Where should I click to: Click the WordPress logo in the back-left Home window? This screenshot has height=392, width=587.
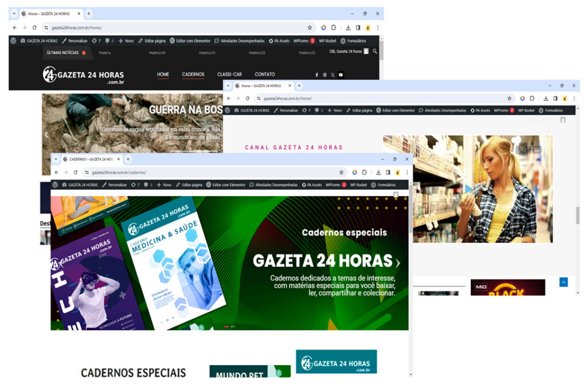14,41
